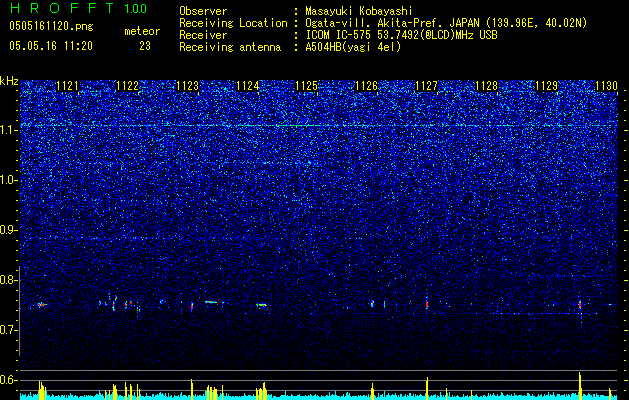Viewport: 629px width, 400px height.
Task: Click the Receiving antenna label
Action: point(230,47)
